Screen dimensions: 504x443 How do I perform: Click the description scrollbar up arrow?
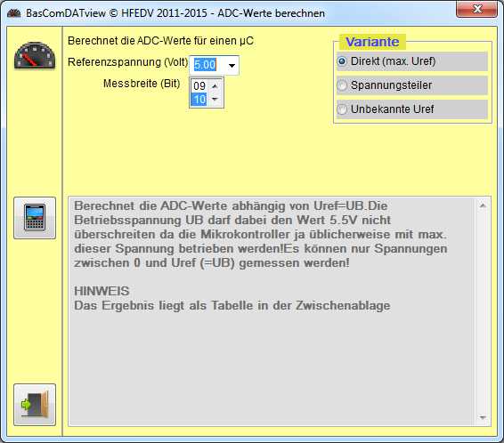tap(483, 205)
